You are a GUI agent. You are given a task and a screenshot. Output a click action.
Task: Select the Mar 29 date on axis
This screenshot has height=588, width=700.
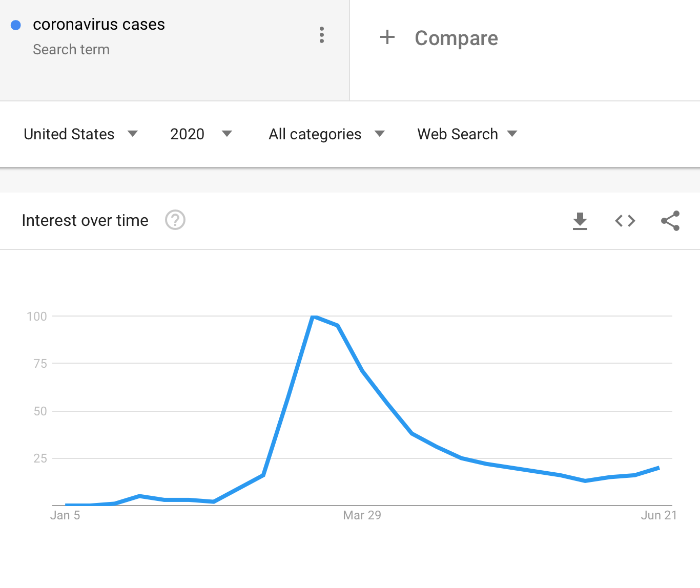(x=362, y=515)
